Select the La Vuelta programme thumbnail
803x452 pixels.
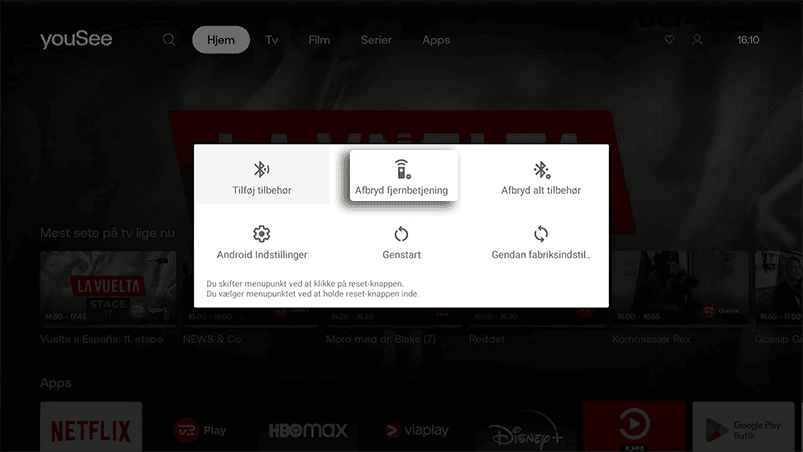click(x=108, y=290)
